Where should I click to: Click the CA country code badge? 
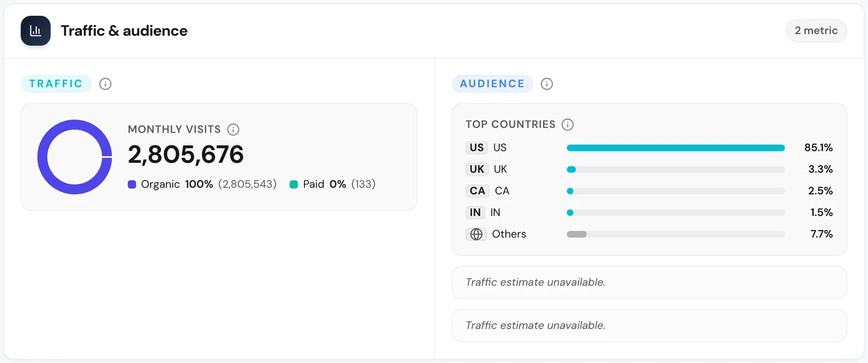click(x=477, y=191)
